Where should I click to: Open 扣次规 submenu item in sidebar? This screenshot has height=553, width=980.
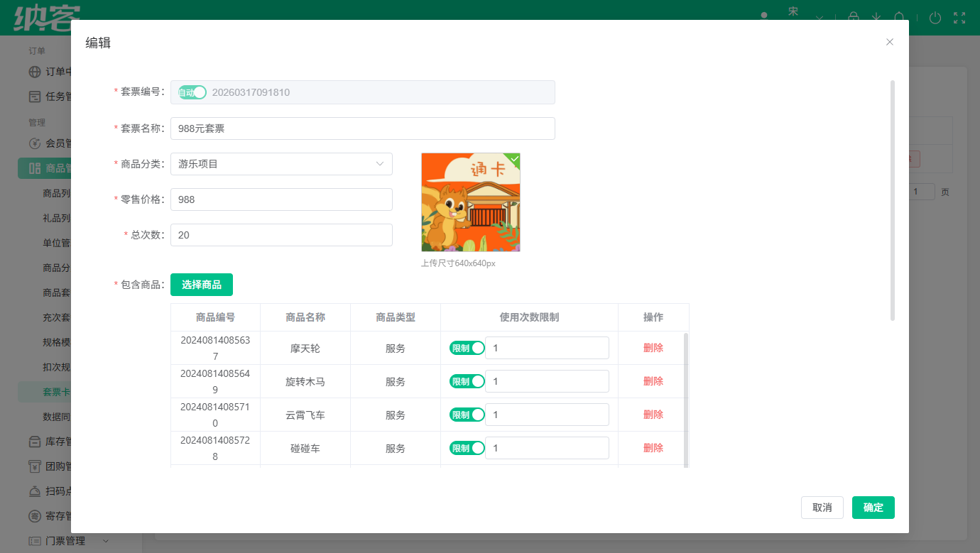56,367
